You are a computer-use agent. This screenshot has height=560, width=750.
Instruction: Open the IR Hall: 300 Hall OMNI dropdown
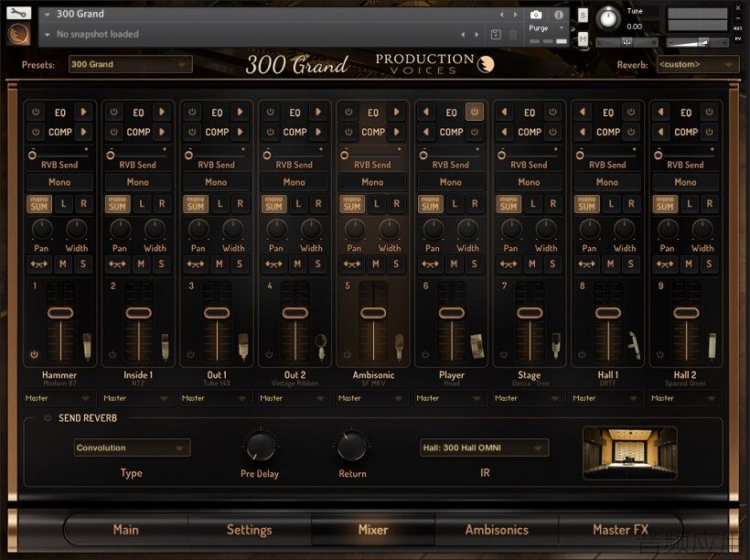click(484, 447)
